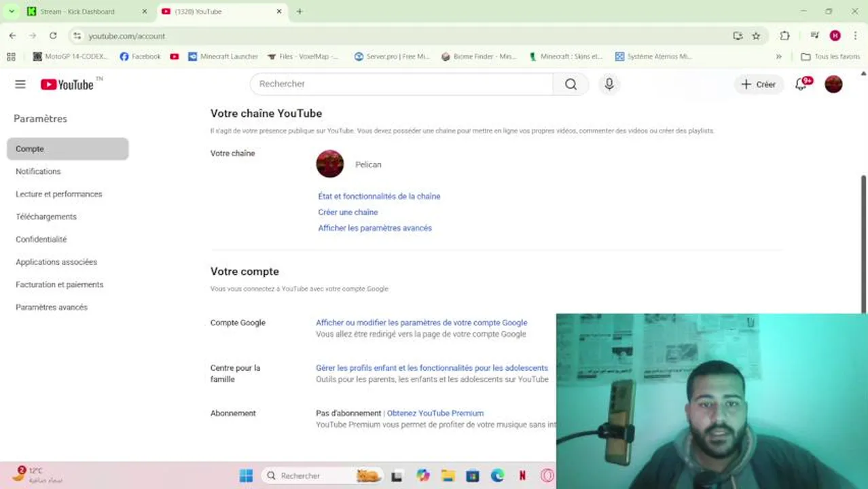Image resolution: width=868 pixels, height=489 pixels.
Task: Open Minecraft : Skins bookmark
Action: [565, 56]
